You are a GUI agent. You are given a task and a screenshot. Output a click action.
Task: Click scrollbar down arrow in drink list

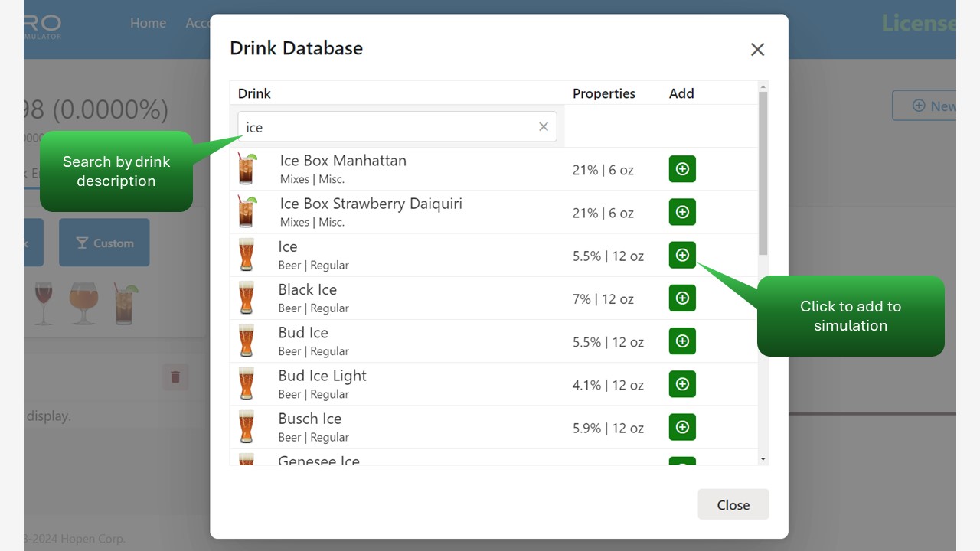[763, 459]
